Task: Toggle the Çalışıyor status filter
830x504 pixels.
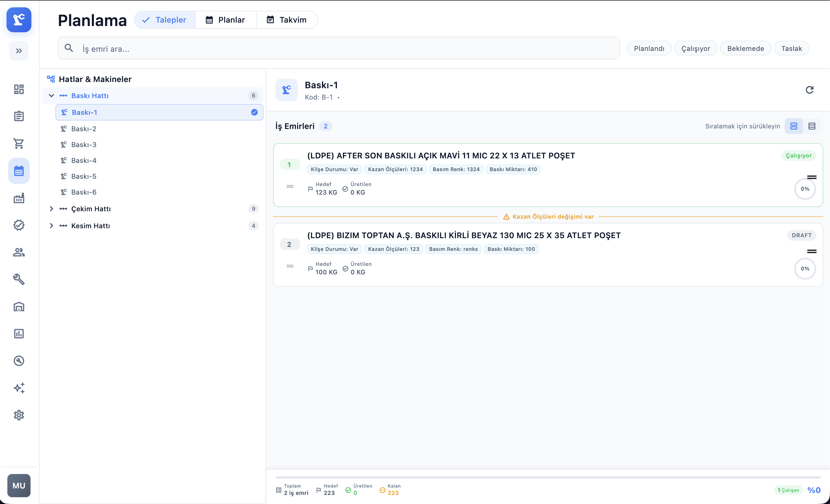Action: (696, 49)
